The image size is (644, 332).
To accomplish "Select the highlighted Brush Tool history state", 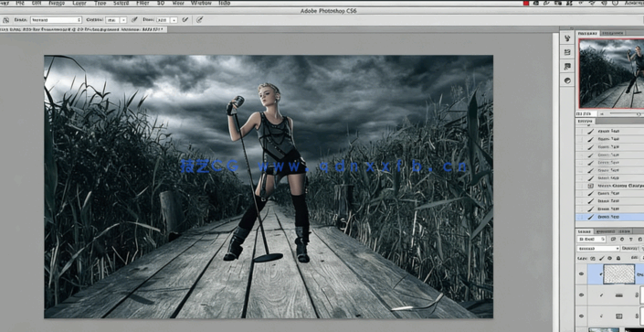I will 610,217.
